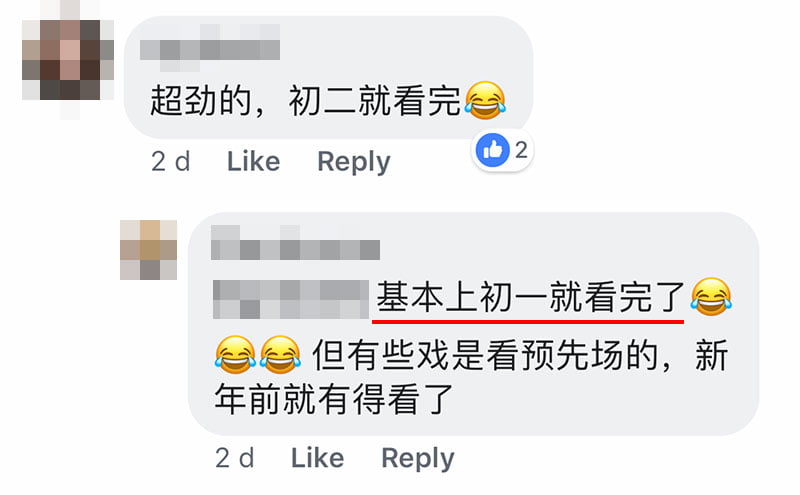Image resolution: width=800 pixels, height=495 pixels.
Task: Click the 2 d timestamp on first comment
Action: (170, 162)
